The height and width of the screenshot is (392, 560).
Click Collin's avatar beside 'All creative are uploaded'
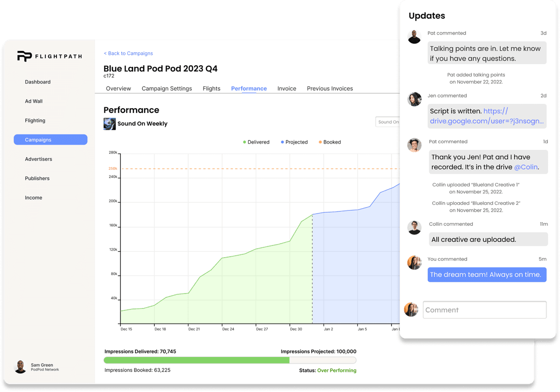tap(414, 227)
